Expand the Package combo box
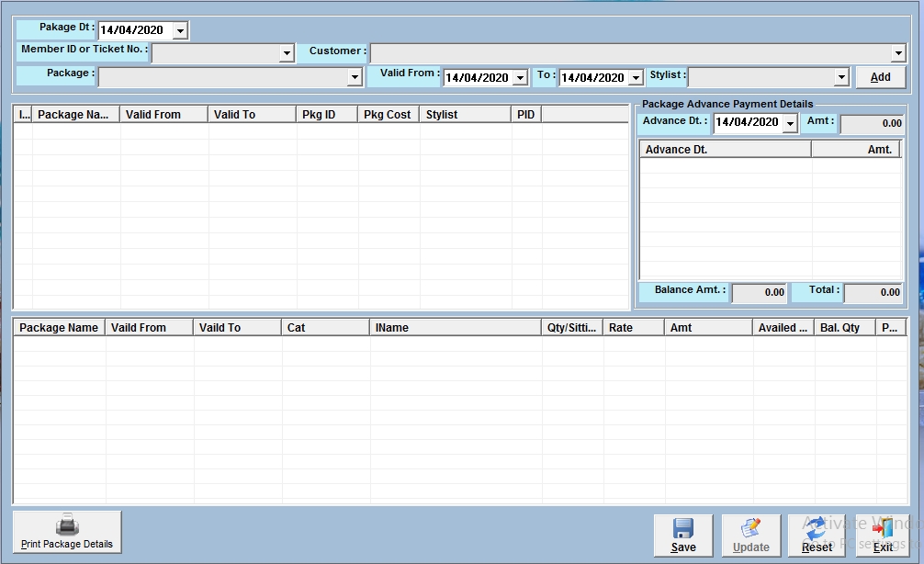 click(x=355, y=78)
